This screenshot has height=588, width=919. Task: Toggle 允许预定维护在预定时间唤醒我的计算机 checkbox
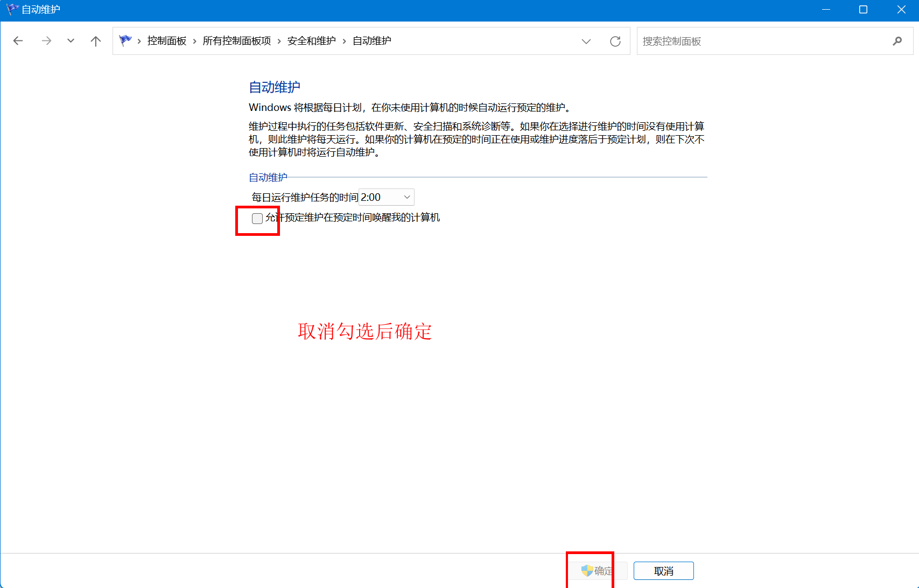coord(257,218)
